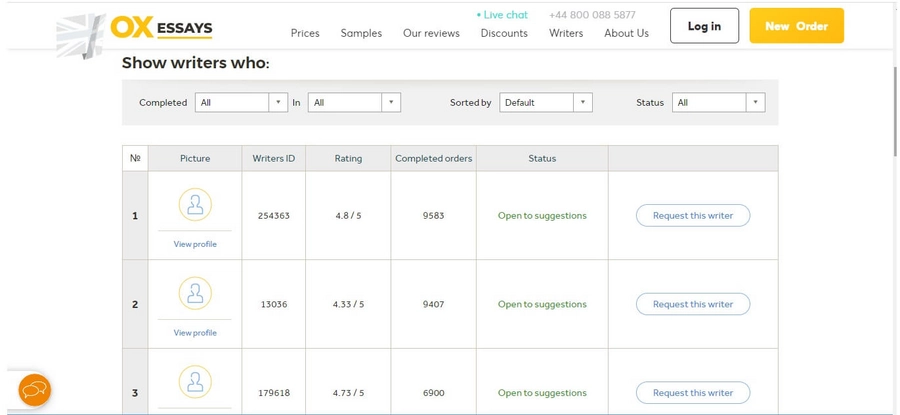Screen dimensions: 900x415
Task: Open About Us page
Action: [626, 33]
